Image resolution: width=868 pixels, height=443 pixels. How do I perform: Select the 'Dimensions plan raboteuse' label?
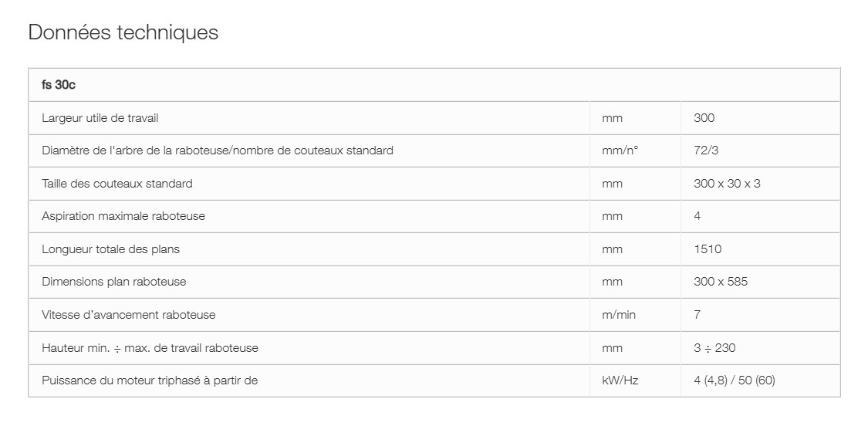coord(114,282)
